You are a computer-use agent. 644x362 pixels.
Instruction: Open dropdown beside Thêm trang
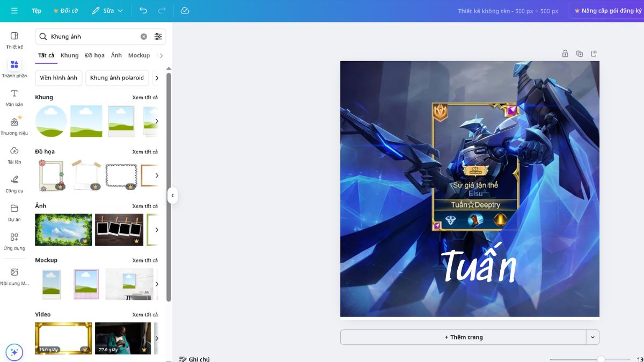pos(592,337)
